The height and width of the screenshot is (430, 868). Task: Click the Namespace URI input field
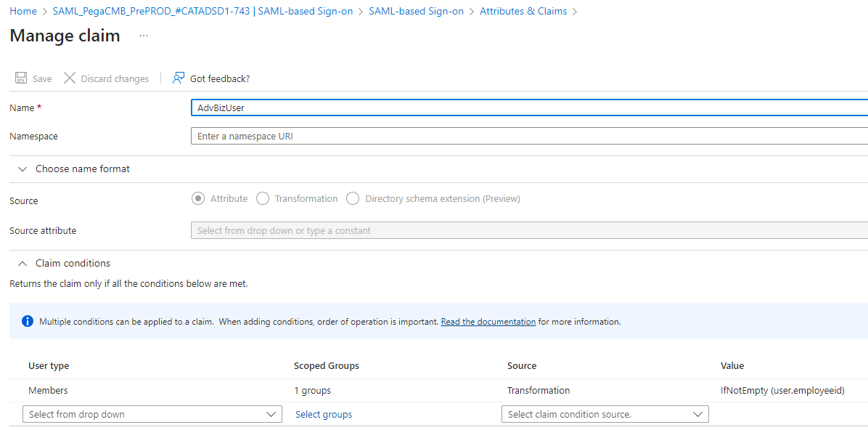[529, 136]
